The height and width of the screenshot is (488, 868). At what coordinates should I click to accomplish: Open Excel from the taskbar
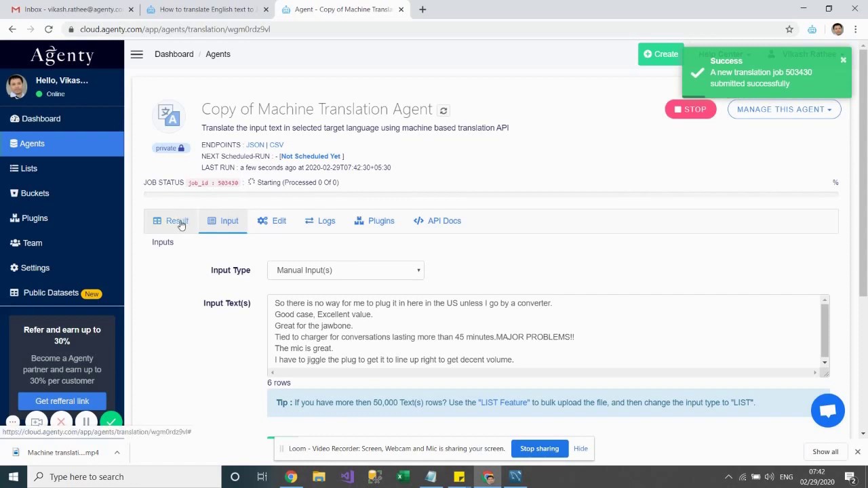coord(403,476)
